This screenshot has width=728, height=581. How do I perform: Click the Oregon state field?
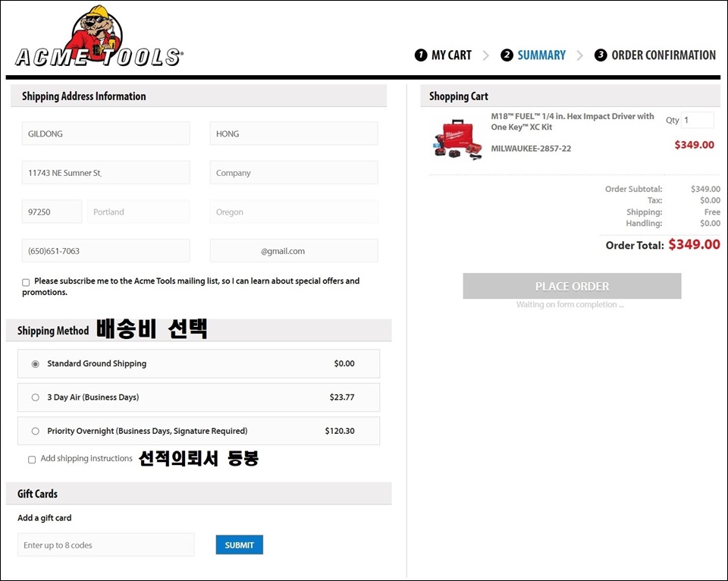(294, 212)
